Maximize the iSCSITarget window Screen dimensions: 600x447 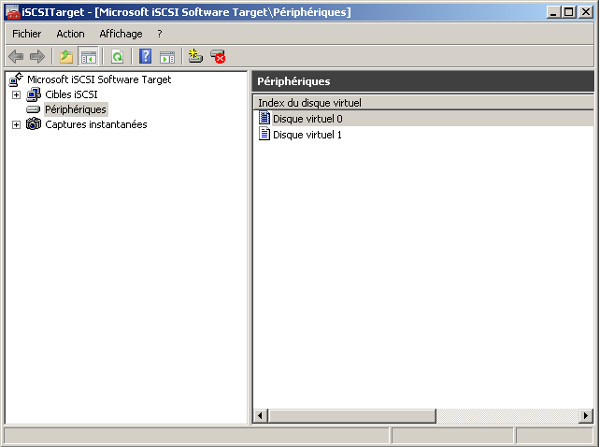569,12
